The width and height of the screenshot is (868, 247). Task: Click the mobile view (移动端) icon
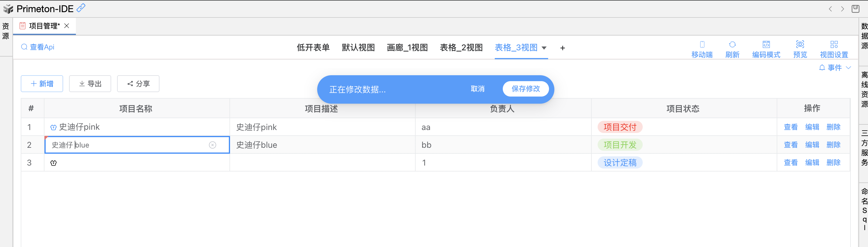pos(702,44)
